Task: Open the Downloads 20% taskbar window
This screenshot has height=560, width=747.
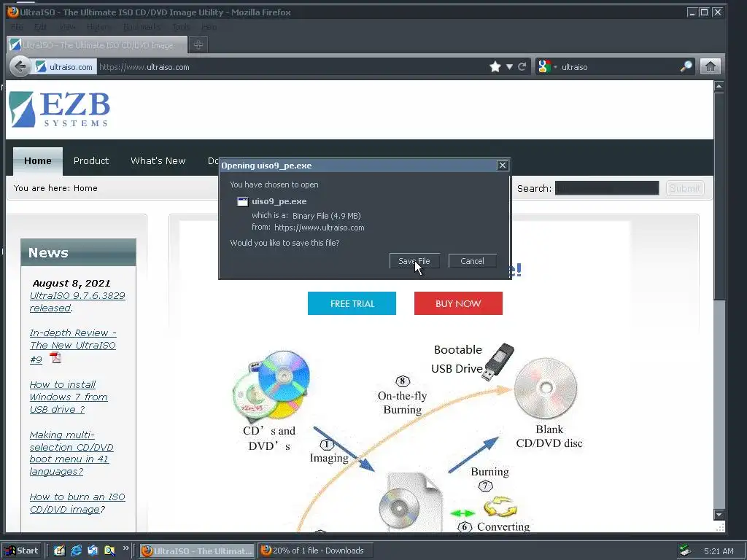Action: tap(315, 551)
